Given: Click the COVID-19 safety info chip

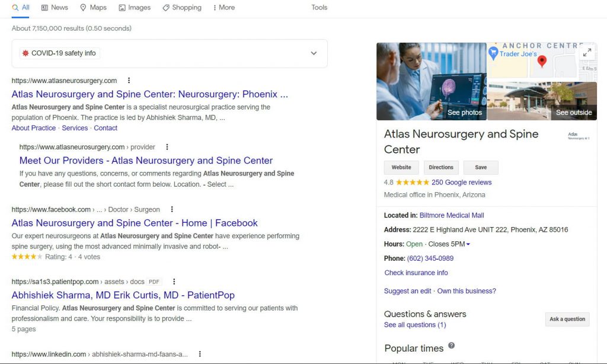Looking at the screenshot, I should [59, 53].
